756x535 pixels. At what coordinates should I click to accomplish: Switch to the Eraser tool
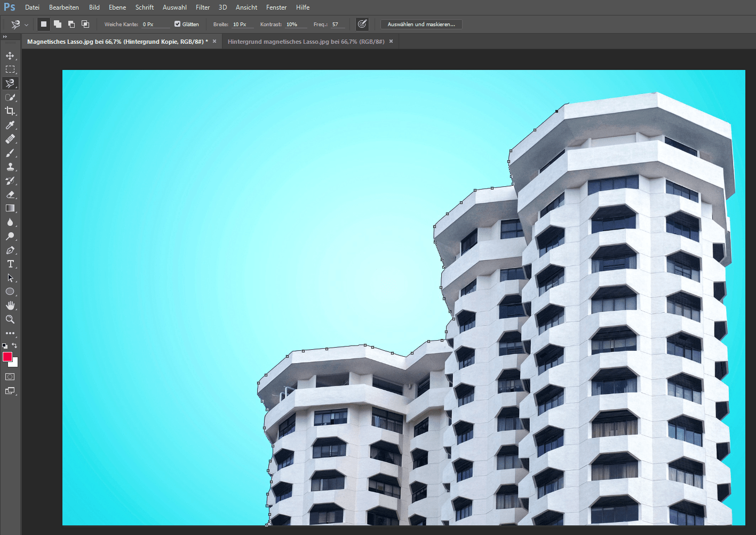10,194
